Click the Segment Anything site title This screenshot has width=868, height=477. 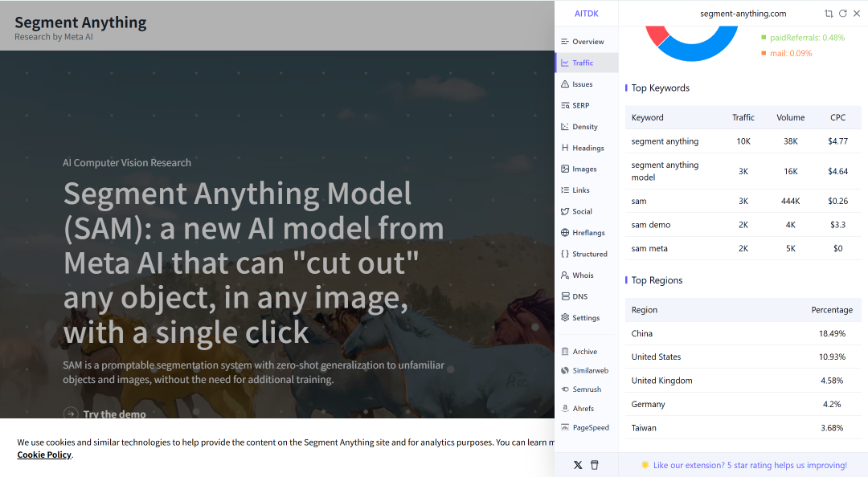pos(80,22)
